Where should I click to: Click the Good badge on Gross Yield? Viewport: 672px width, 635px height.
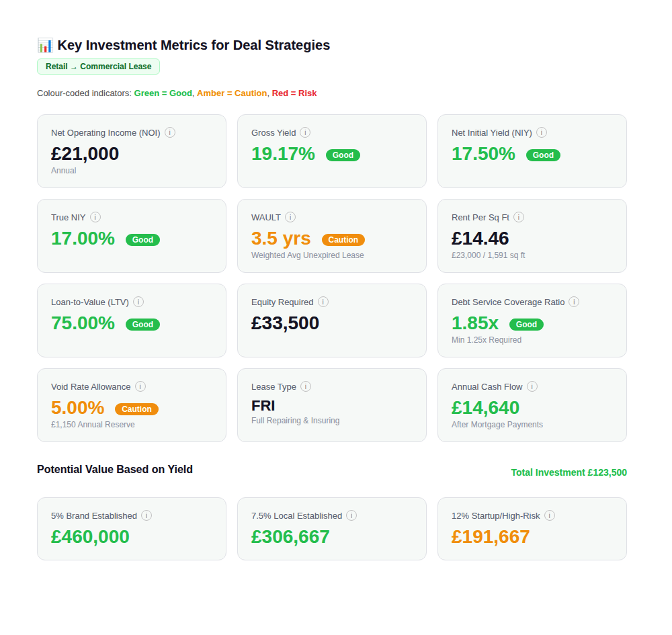click(343, 155)
